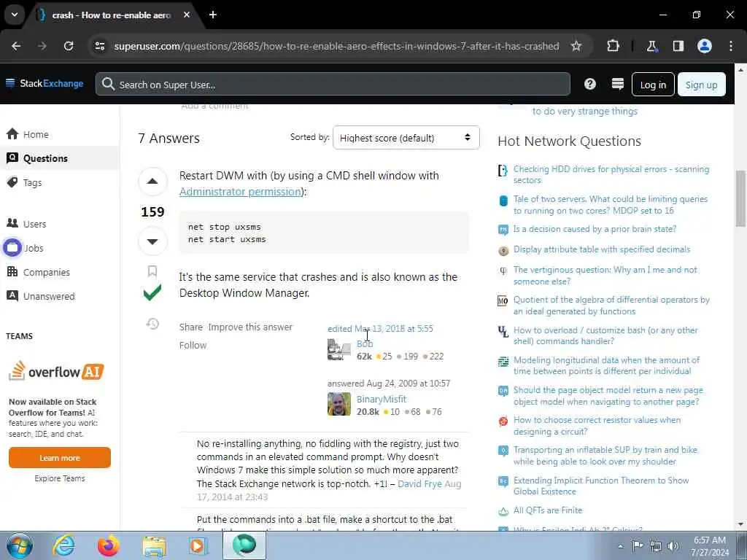This screenshot has height=560, width=747.
Task: Open the Chrome Labs flask icon
Action: (651, 46)
